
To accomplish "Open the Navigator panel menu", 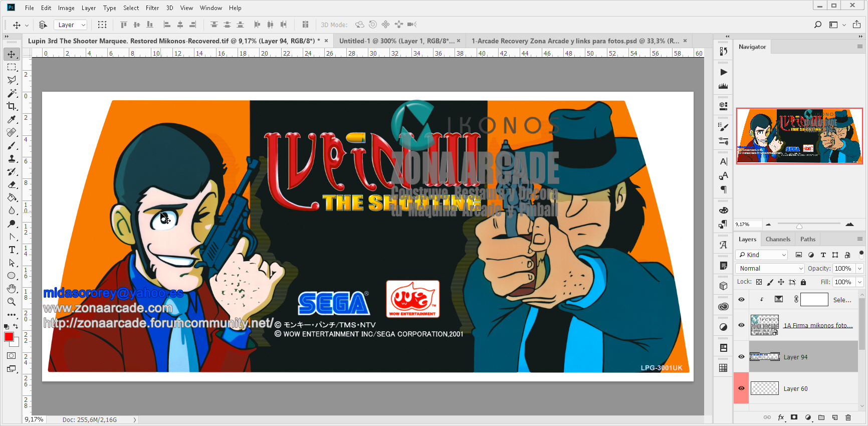I will coord(860,47).
